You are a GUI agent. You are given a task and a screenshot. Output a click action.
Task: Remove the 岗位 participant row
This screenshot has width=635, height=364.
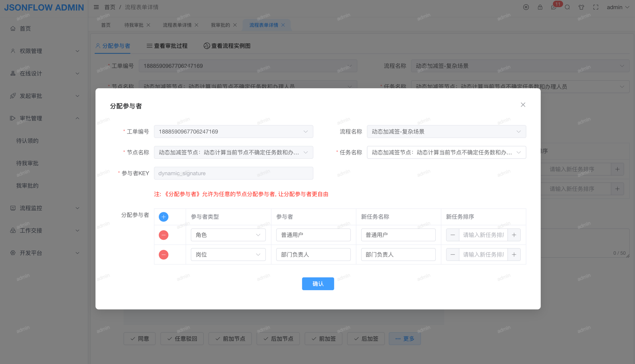[164, 255]
